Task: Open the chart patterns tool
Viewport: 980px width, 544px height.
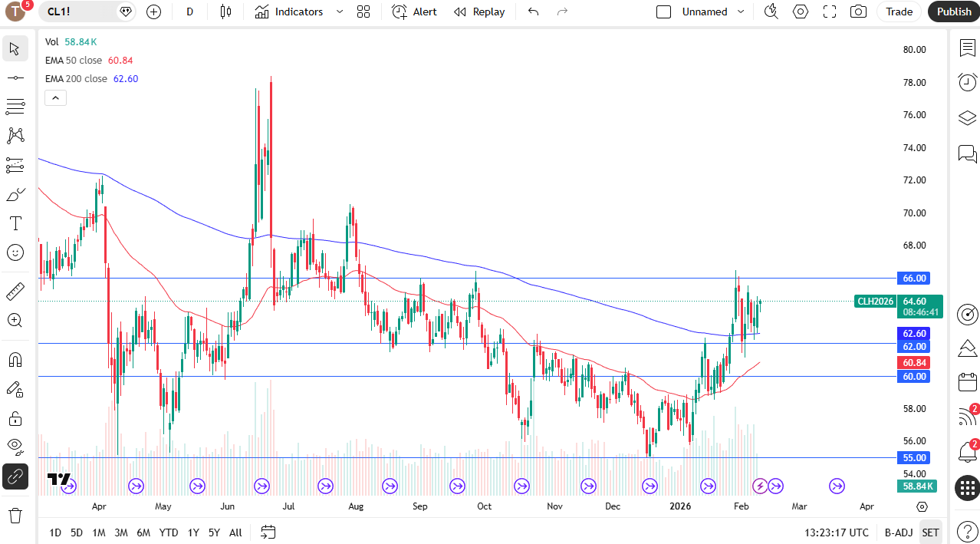Action: [15, 136]
